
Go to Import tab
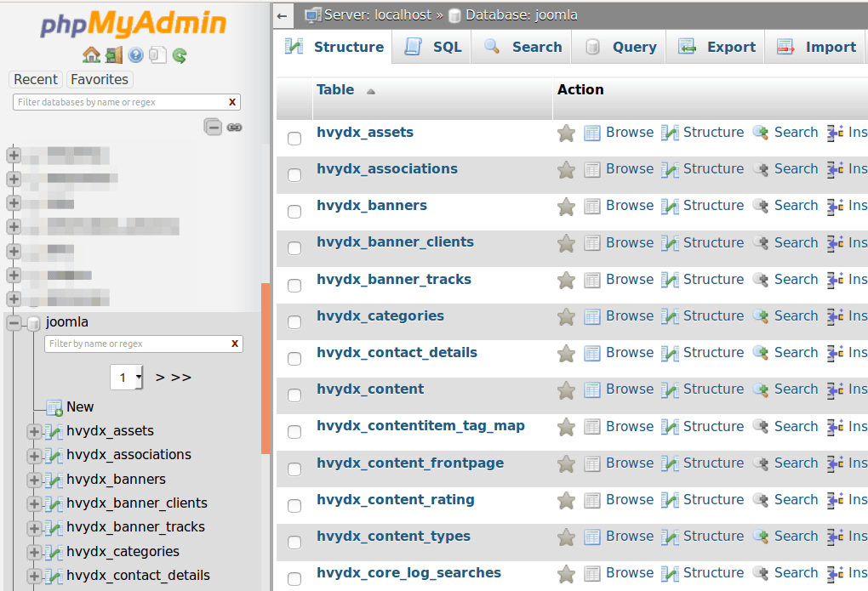[x=816, y=47]
